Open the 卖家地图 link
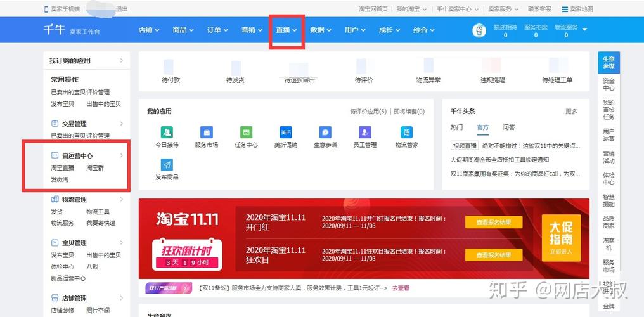The height and width of the screenshot is (317, 644). (577, 9)
